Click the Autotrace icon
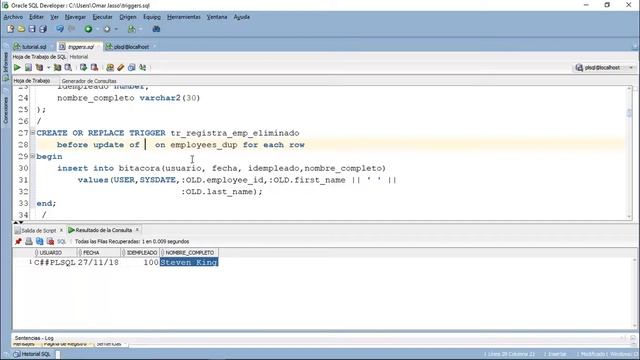Viewport: 640px width, 360px height. 57,67
